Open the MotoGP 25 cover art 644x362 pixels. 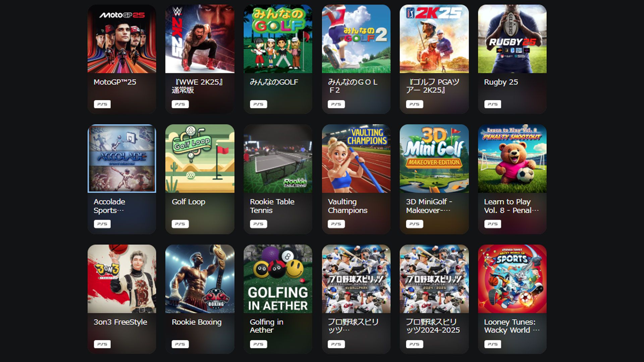(122, 39)
